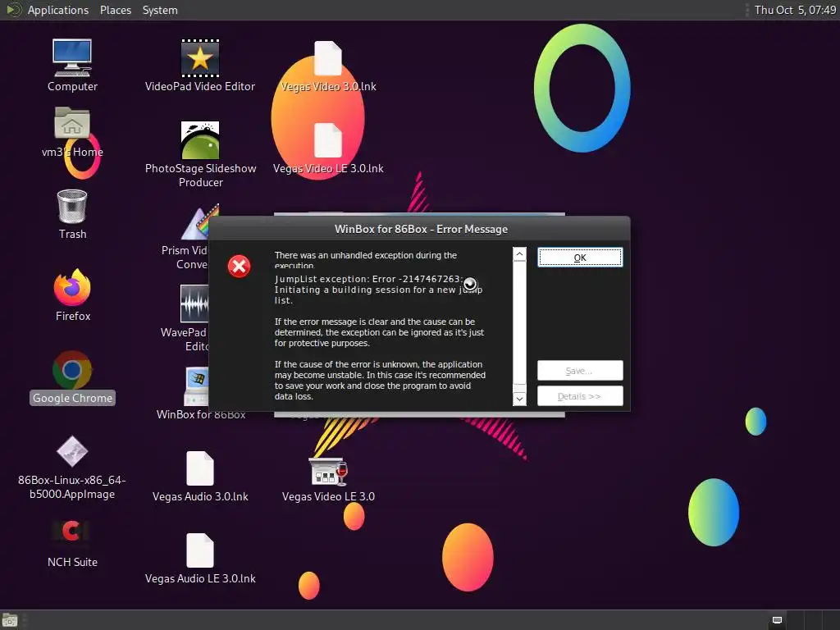
Task: Click the red error icon in dialog
Action: [x=239, y=267]
